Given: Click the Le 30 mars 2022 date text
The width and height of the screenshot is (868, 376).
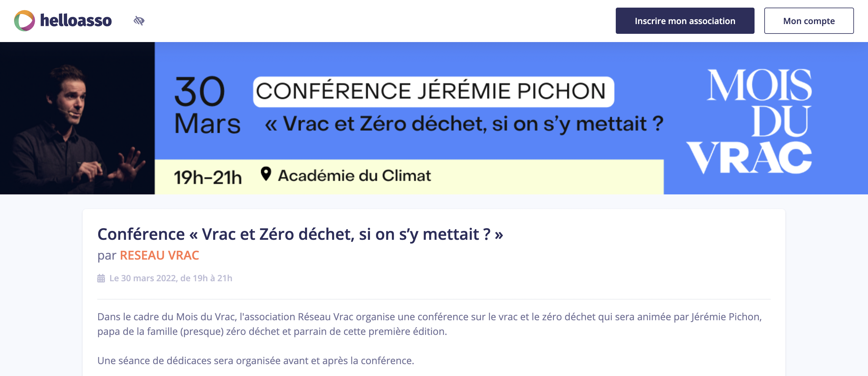Looking at the screenshot, I should [x=170, y=278].
